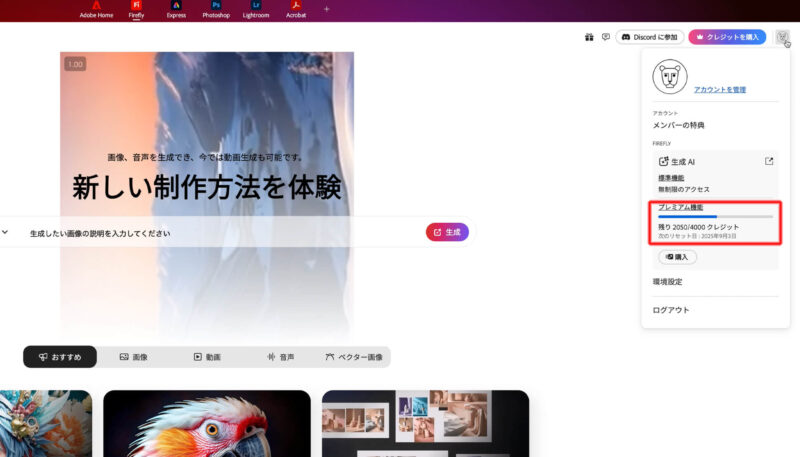Open the Adobe Home app icon

[96, 9]
